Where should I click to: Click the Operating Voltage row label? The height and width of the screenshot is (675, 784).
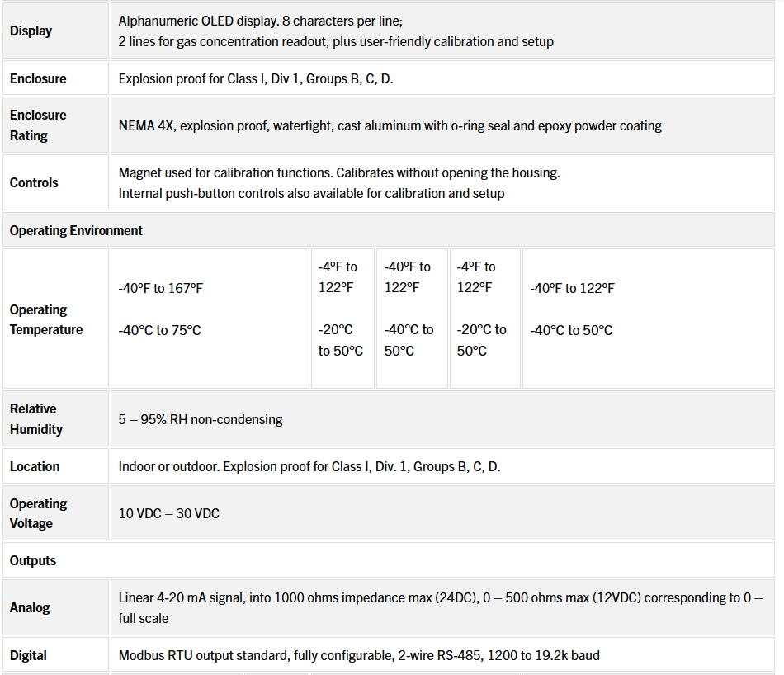coord(38,513)
